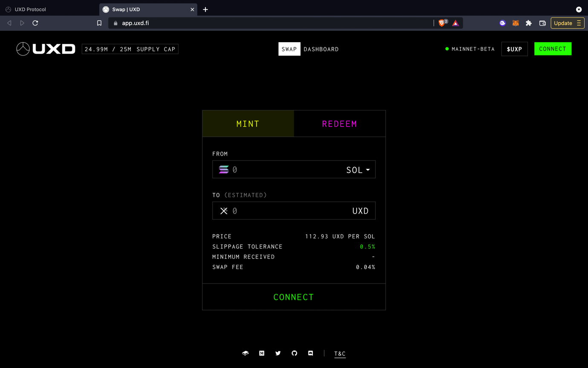Reload the page
The image size is (588, 368).
point(35,23)
